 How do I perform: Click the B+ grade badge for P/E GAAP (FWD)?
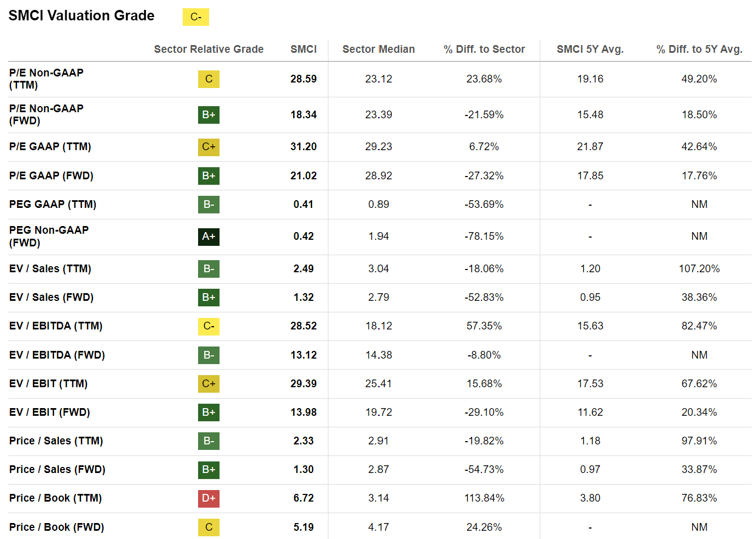click(209, 176)
